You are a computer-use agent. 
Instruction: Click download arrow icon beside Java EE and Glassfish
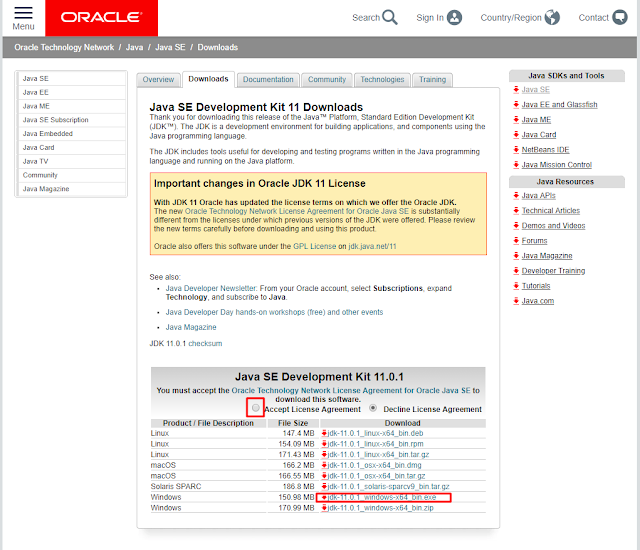pyautogui.click(x=516, y=105)
